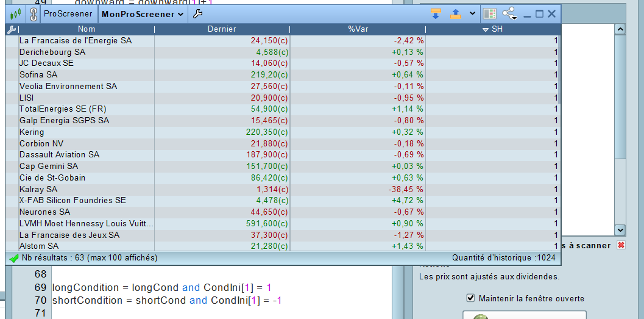Sort by the Nom column header
The image size is (644, 319).
tap(87, 29)
